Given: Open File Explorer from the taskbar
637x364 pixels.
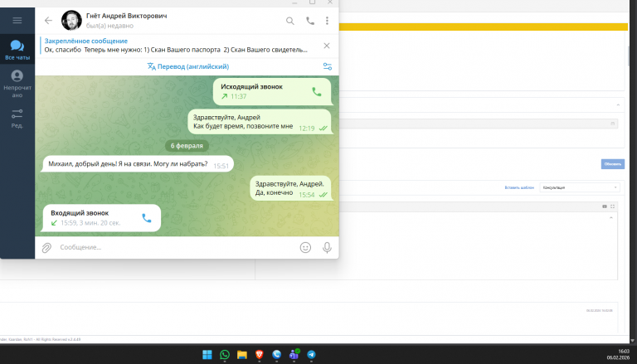Looking at the screenshot, I should pos(242,355).
